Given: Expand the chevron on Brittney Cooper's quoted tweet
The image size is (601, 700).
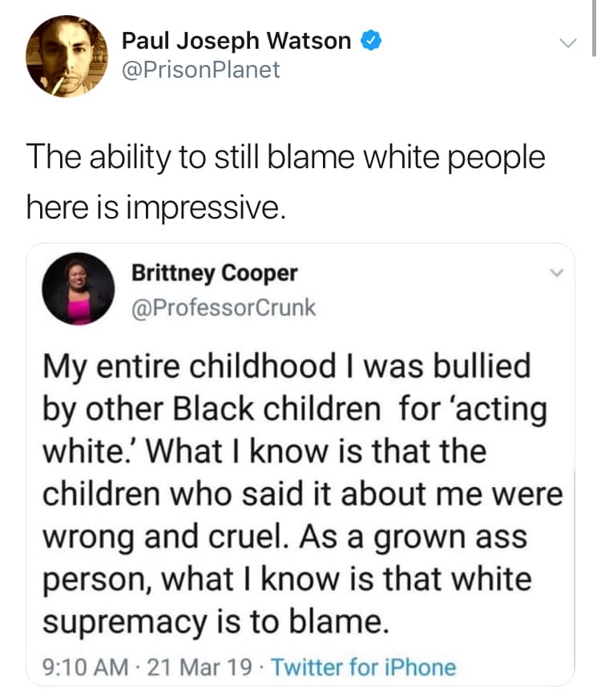Looking at the screenshot, I should click(x=558, y=273).
